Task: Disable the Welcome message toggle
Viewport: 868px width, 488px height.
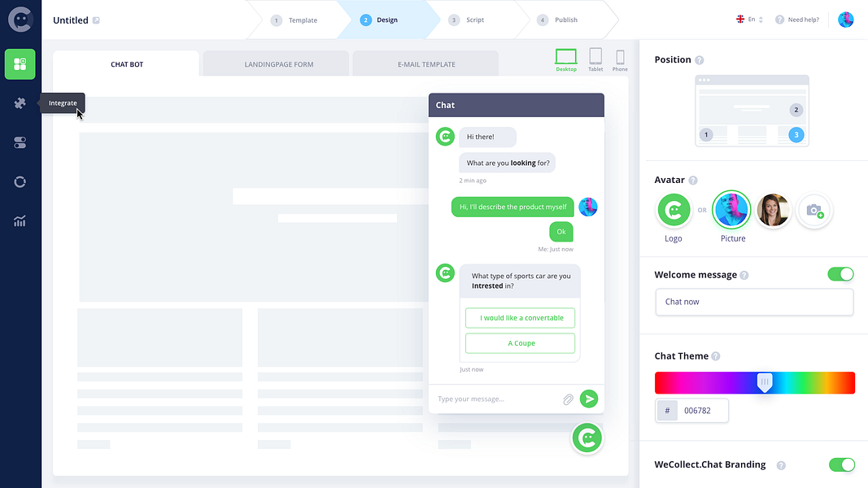Action: [840, 274]
